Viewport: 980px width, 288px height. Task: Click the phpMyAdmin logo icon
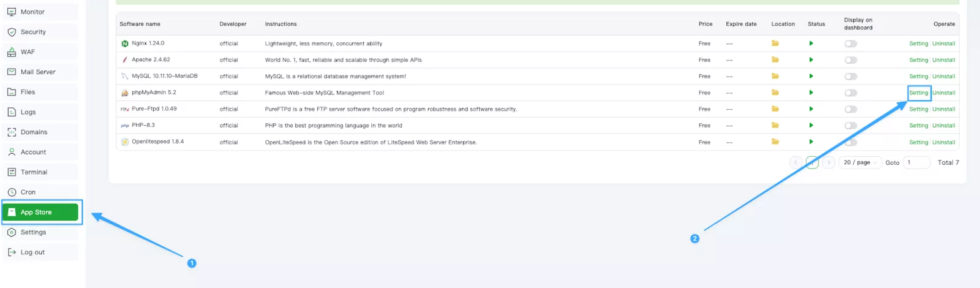click(125, 93)
